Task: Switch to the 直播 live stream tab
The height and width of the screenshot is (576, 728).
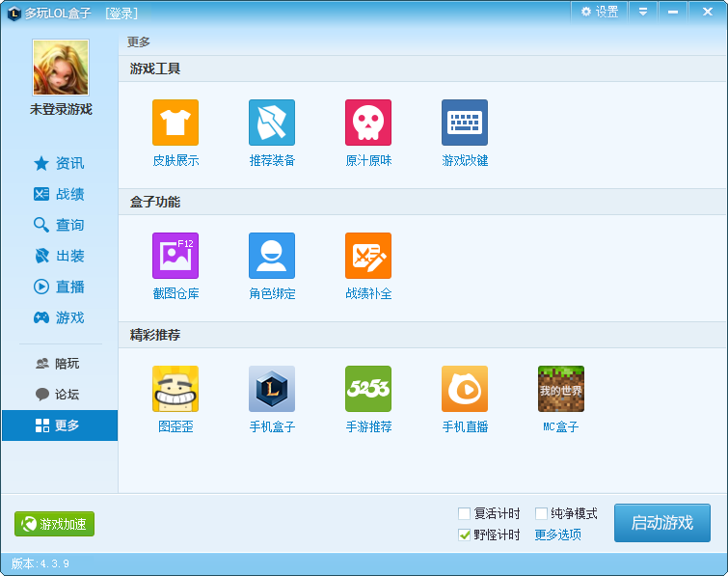Action: (x=60, y=287)
